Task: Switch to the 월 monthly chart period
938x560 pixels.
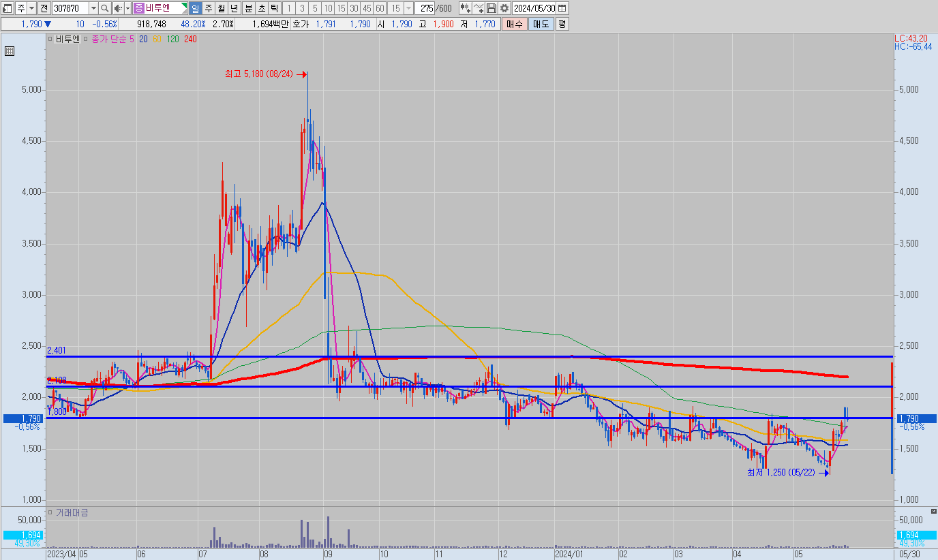Action: 222,8
